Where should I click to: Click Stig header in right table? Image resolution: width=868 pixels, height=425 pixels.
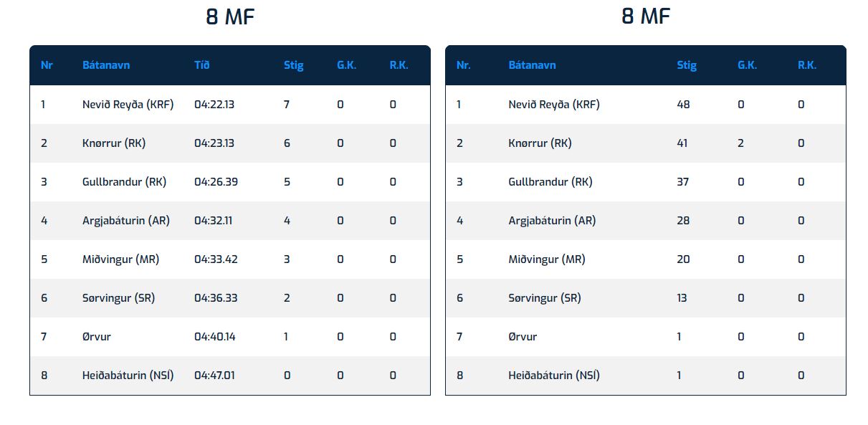point(686,65)
